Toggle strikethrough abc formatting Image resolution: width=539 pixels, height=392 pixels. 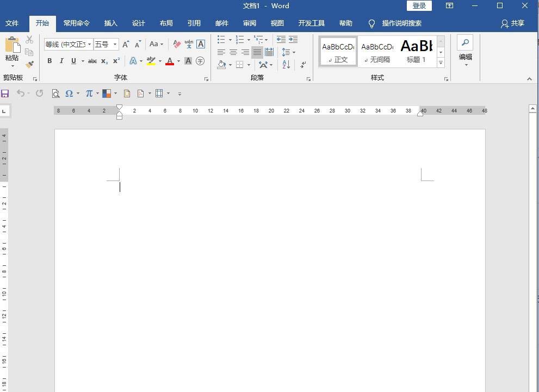click(x=92, y=61)
